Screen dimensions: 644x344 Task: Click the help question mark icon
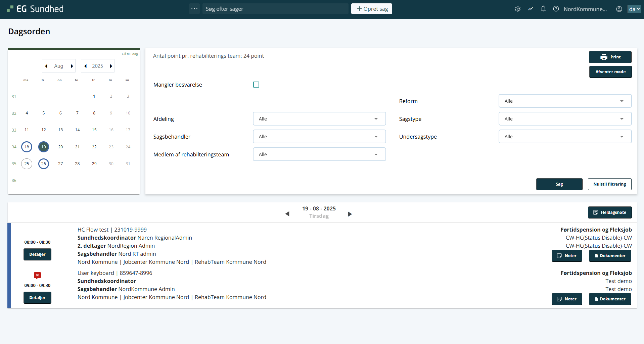(x=556, y=9)
